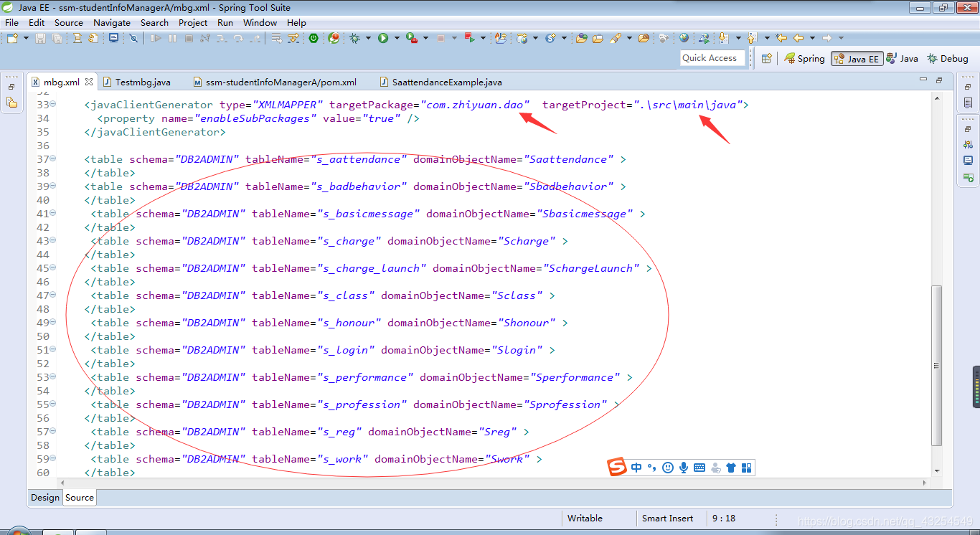Click the New wizard toolbar icon
The height and width of the screenshot is (535, 980).
coord(12,38)
